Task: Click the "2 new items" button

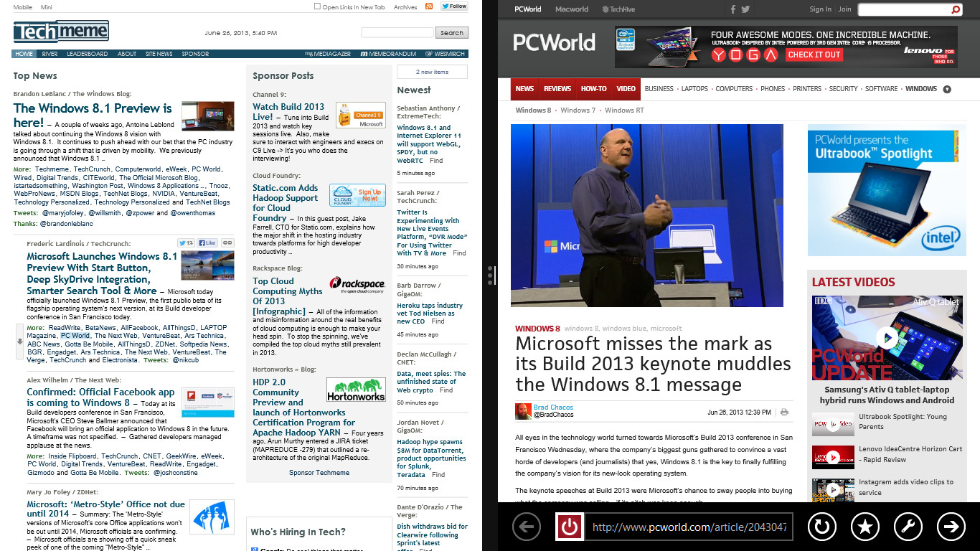Action: point(432,72)
